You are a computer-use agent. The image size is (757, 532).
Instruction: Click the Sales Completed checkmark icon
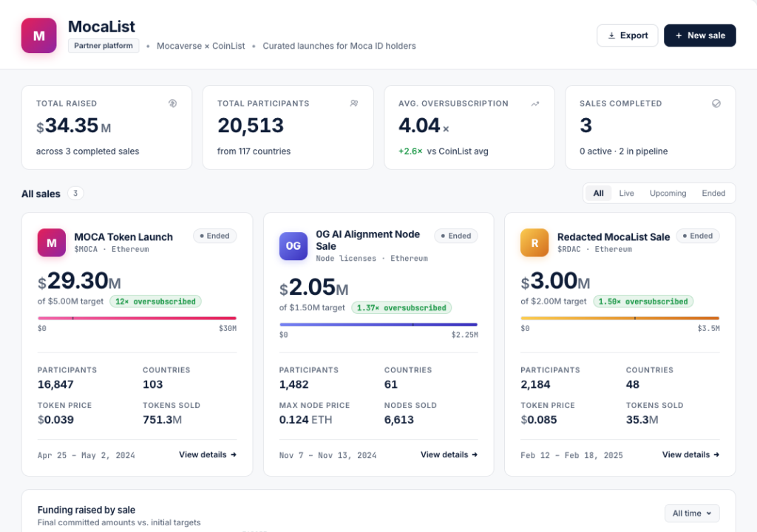point(716,103)
